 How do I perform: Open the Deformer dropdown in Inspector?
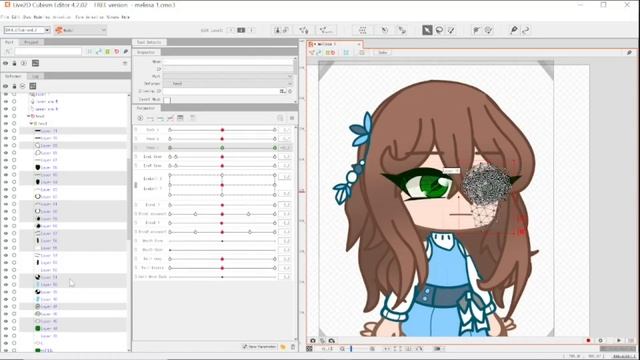pyautogui.click(x=227, y=83)
